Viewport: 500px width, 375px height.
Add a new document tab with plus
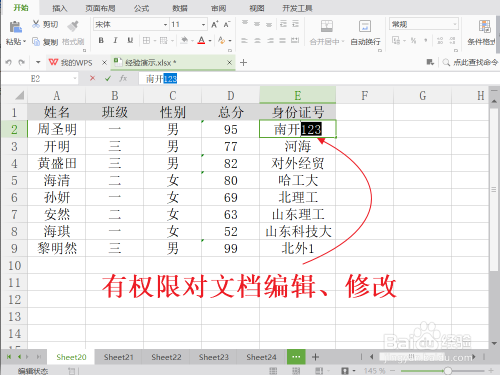point(243,62)
